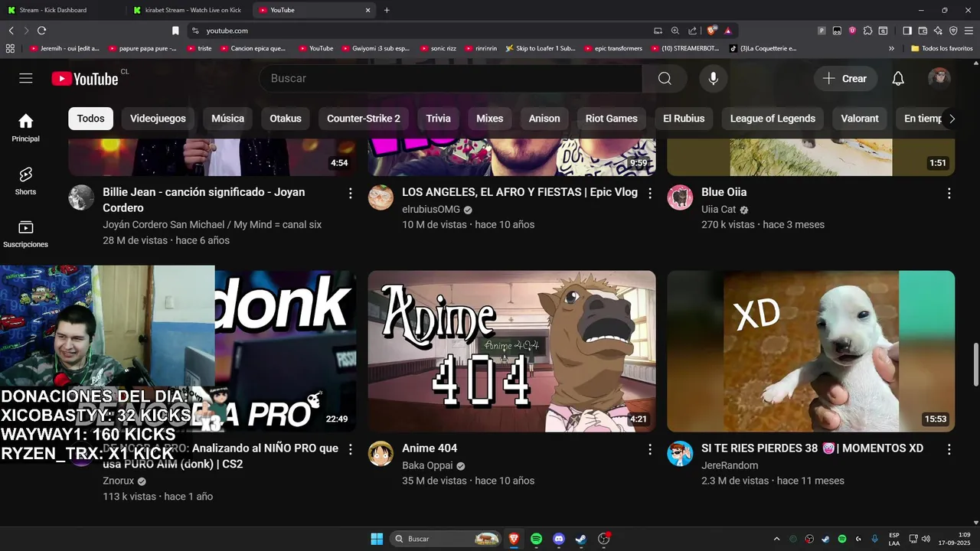Screen dimensions: 980x551
Task: Open options for LOS ANGELES Epic Vlog video
Action: [650, 193]
